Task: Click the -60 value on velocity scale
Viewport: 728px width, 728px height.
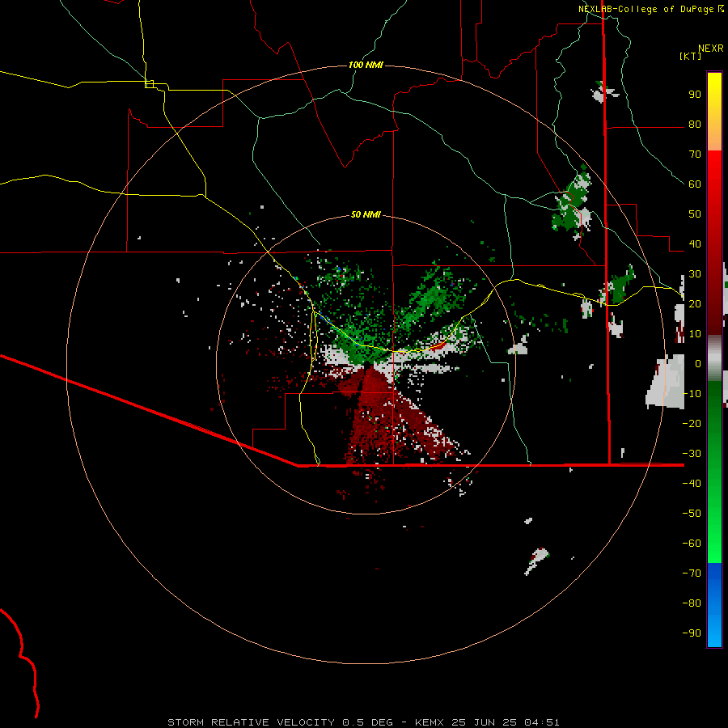Action: click(692, 544)
